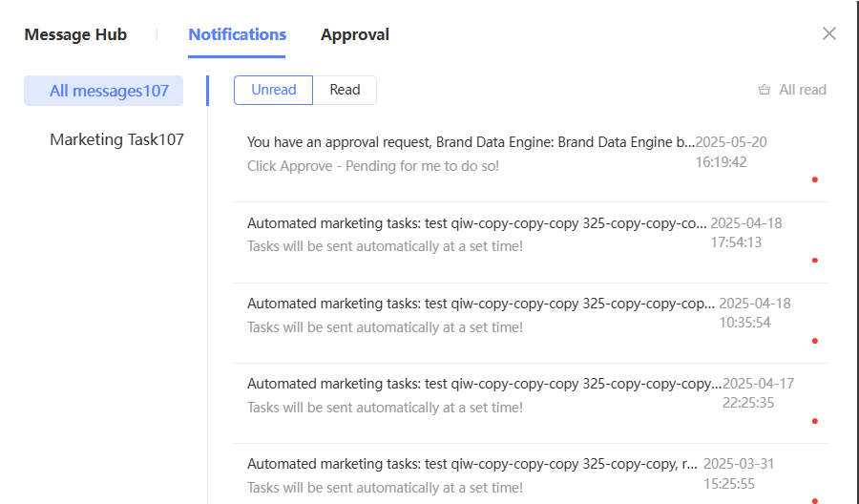The height and width of the screenshot is (504, 859).
Task: Click the 'Click Approve - Pending' subtitle text
Action: [372, 166]
